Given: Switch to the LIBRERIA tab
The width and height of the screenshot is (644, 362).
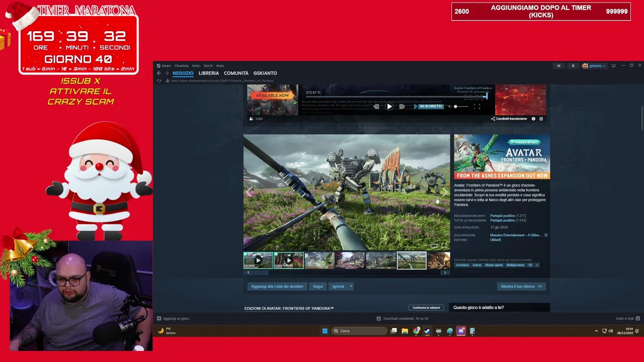Looking at the screenshot, I should click(208, 73).
